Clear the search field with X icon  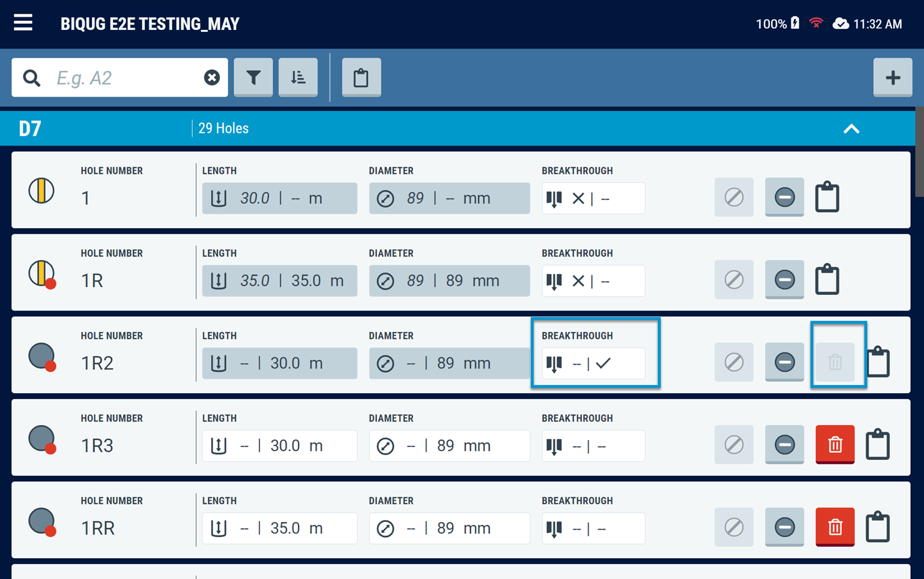click(x=212, y=77)
